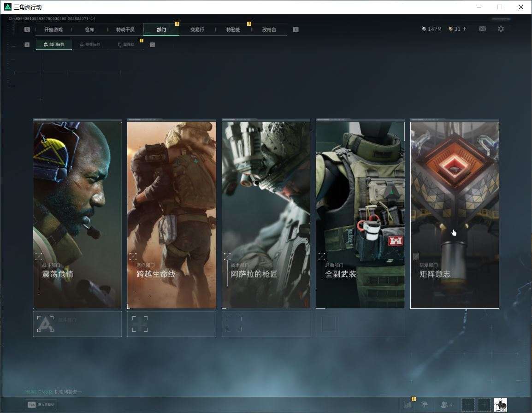Open the flag icon in the bottom bar
Viewport: 532px width, 413px height.
425,405
